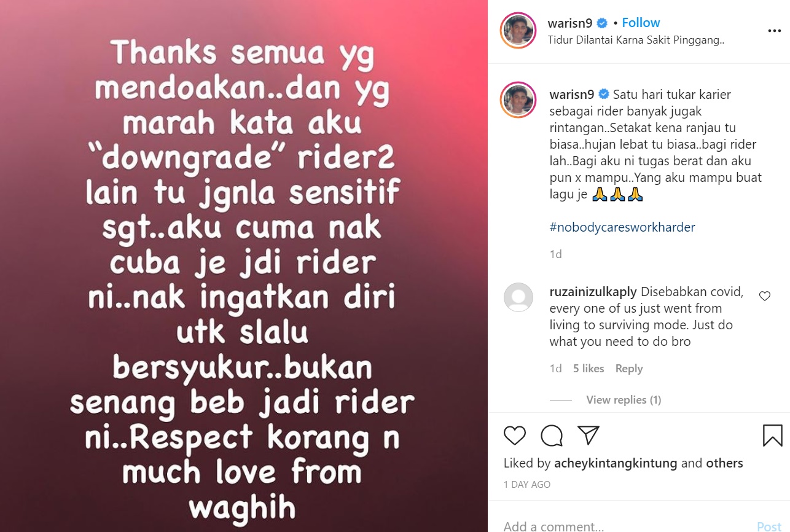The image size is (790, 532).
Task: Open #nobodycaresworkharder hashtag
Action: [622, 227]
